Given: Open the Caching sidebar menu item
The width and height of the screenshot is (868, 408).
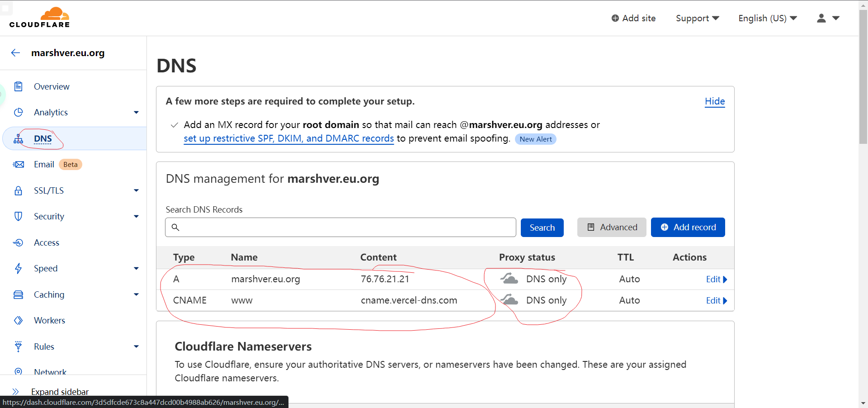Looking at the screenshot, I should 49,295.
